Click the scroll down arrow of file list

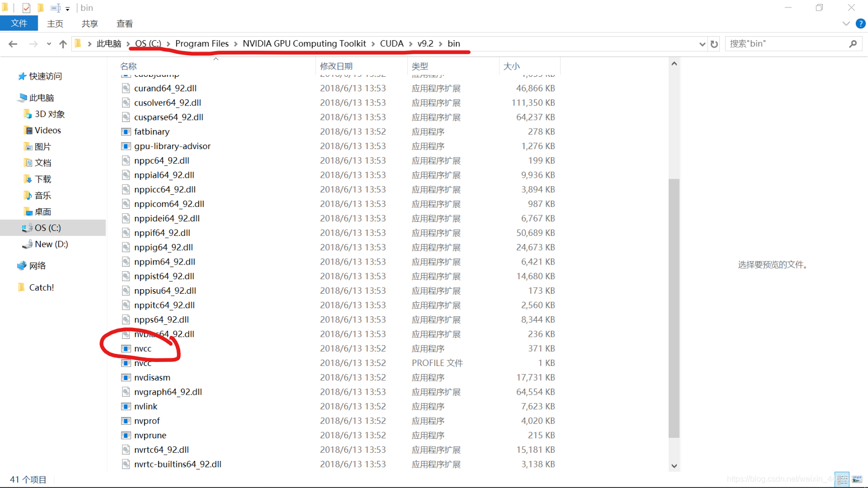(x=674, y=466)
